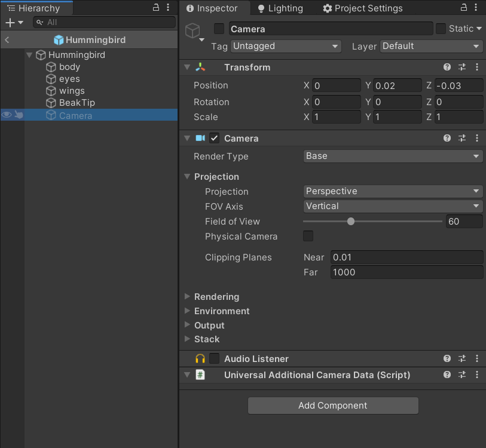Expand the Output section
This screenshot has height=448, width=486.
[x=187, y=325]
